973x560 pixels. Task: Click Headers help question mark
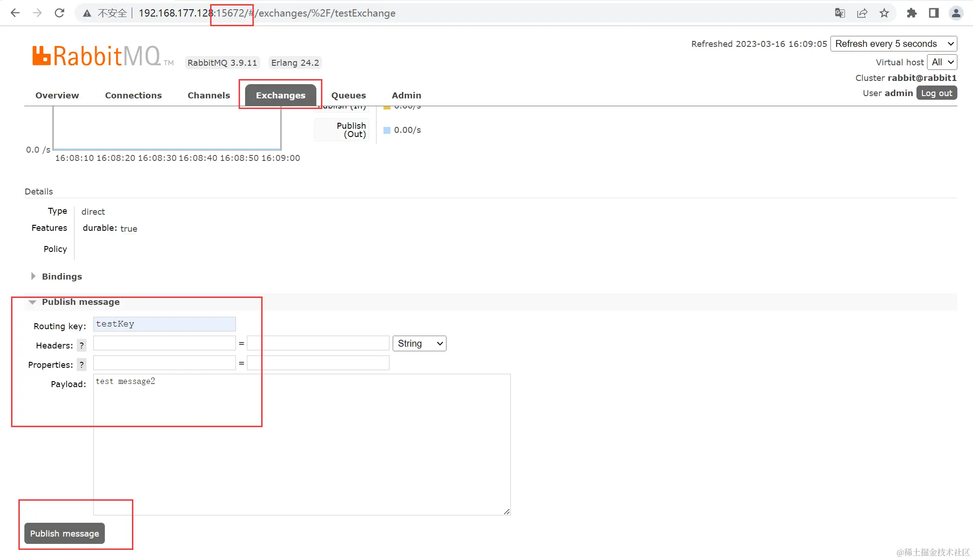click(81, 345)
